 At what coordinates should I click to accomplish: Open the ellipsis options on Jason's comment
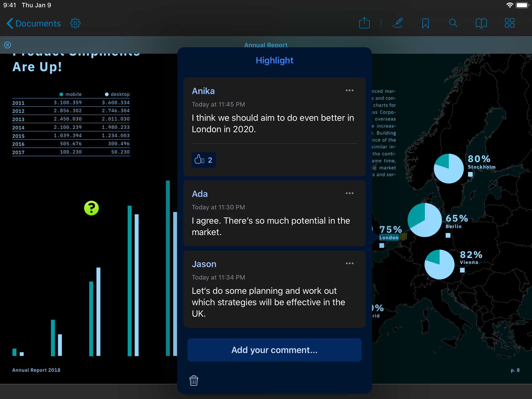pos(350,263)
